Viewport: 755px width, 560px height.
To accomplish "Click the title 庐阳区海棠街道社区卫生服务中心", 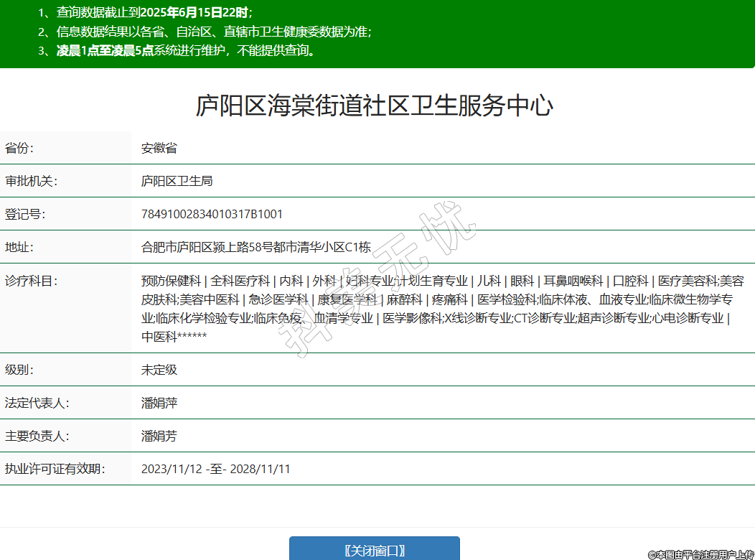I will pos(374,106).
